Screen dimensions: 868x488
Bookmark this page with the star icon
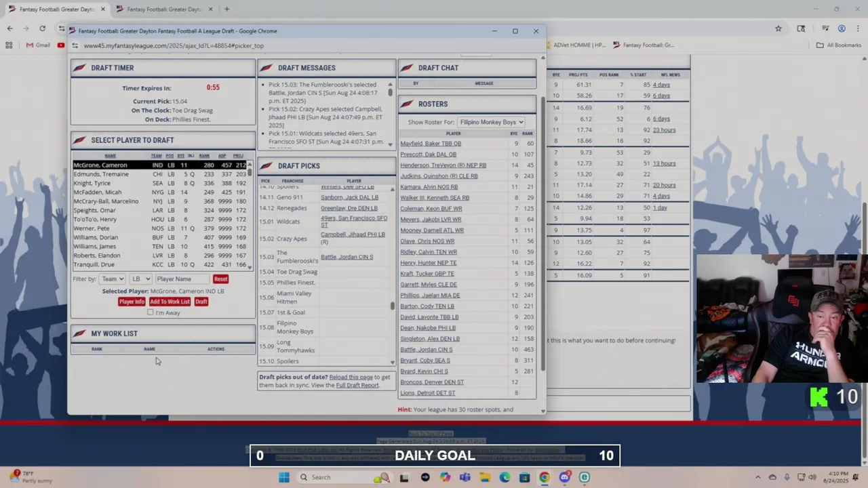778,28
